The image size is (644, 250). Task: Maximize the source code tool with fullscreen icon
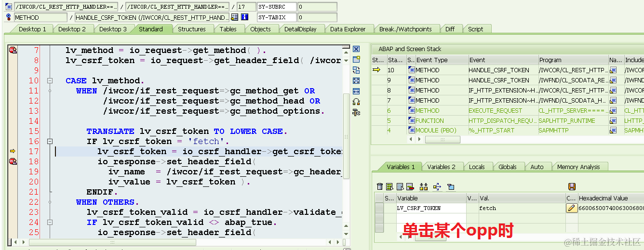click(x=356, y=81)
